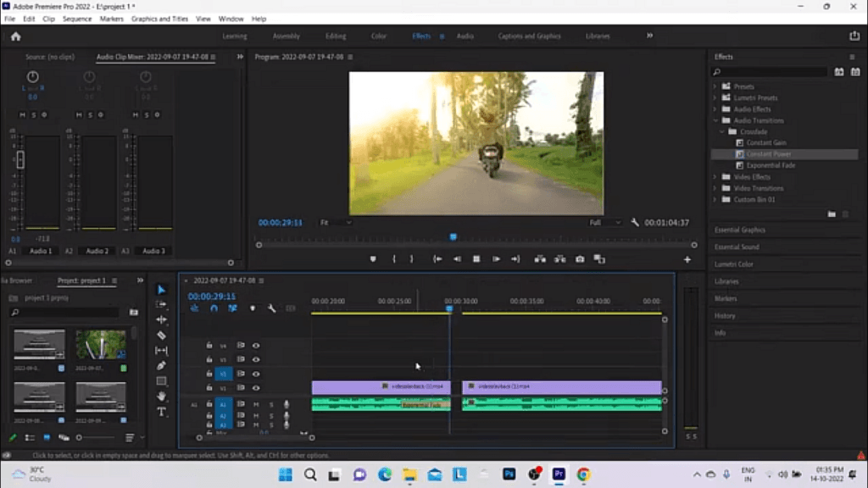
Task: Open the Program Monitor button editor
Action: click(687, 259)
